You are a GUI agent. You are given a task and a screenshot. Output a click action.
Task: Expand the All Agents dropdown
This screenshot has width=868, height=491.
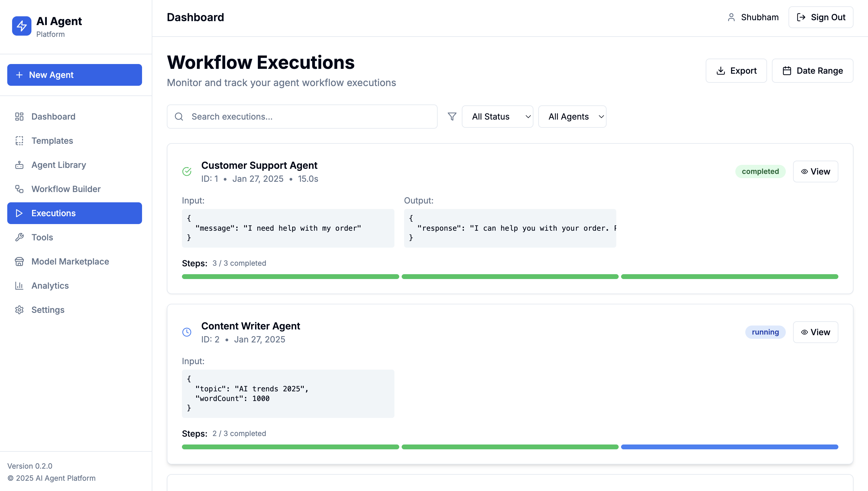[x=572, y=117]
